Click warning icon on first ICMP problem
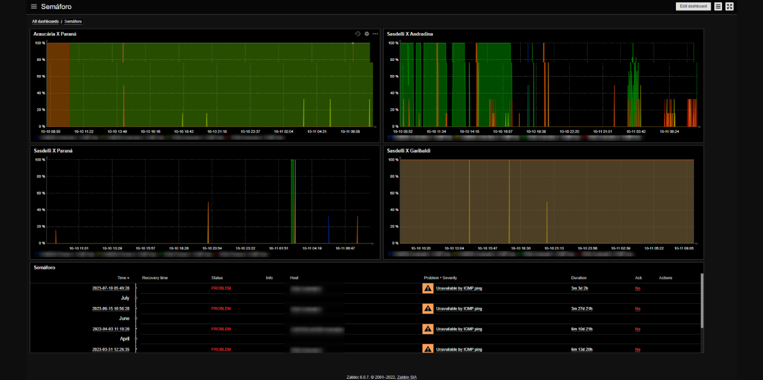 click(427, 288)
